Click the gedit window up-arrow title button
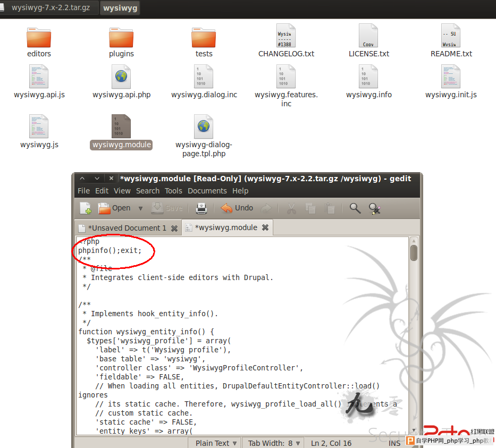The height and width of the screenshot is (448, 496). 82,179
